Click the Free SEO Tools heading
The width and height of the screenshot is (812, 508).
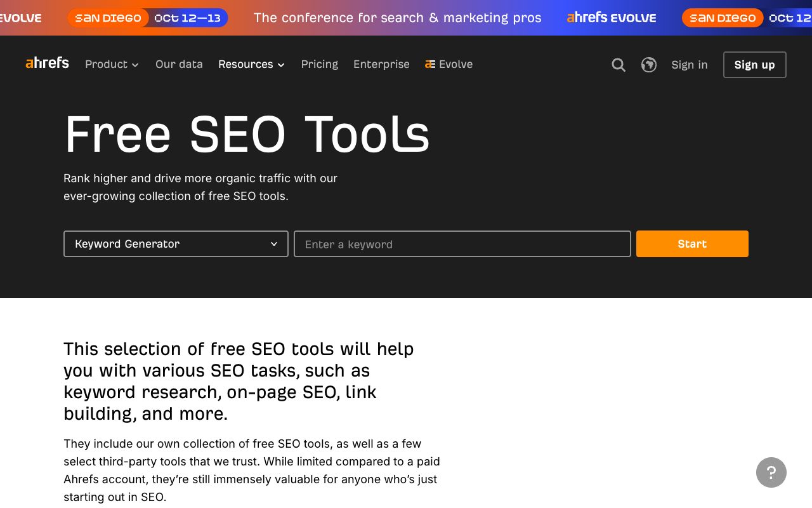[247, 134]
